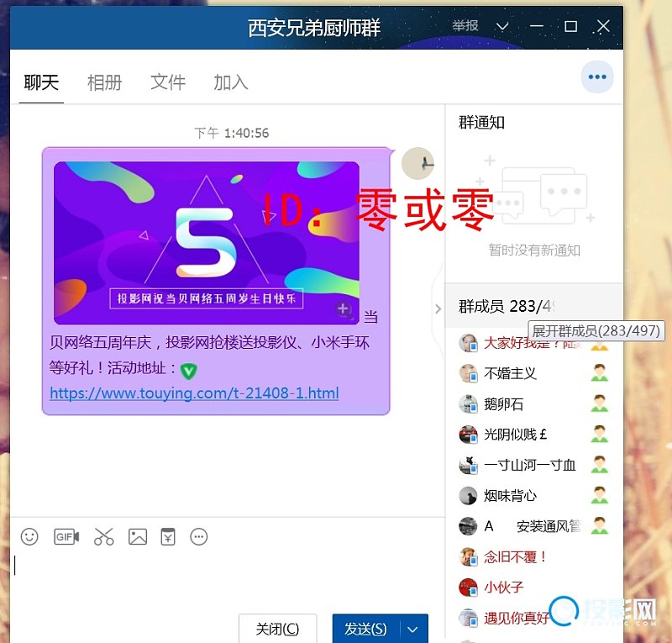
Task: Click member-type icon next to 烟味背心
Action: (x=599, y=495)
